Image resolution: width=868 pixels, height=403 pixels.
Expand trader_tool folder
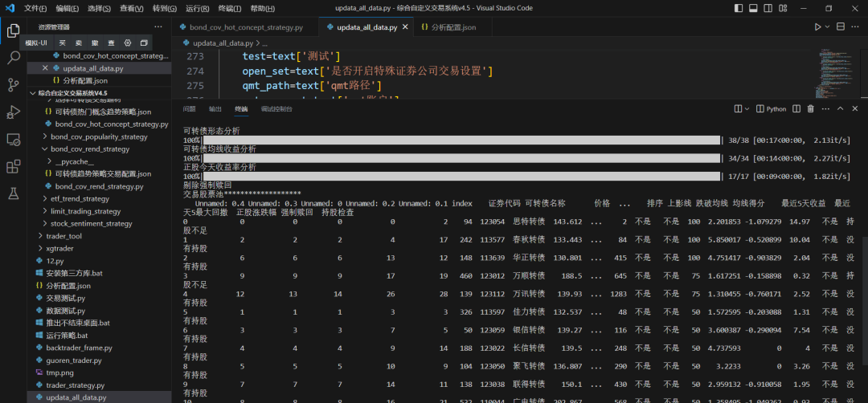pos(63,236)
